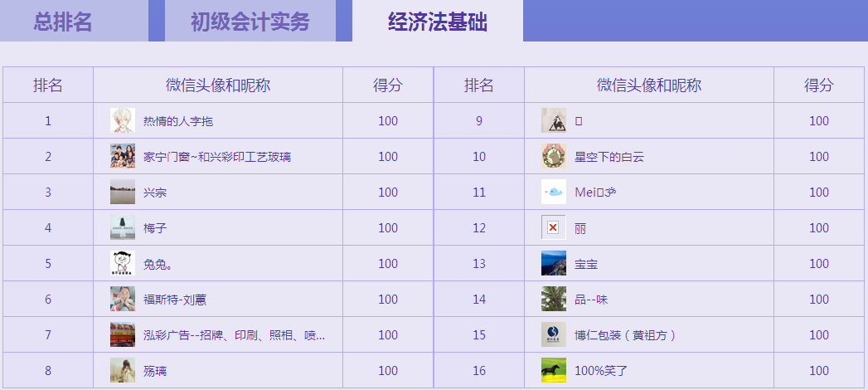Image resolution: width=868 pixels, height=390 pixels.
Task: Select the 经济法基础 tab
Action: 437,22
